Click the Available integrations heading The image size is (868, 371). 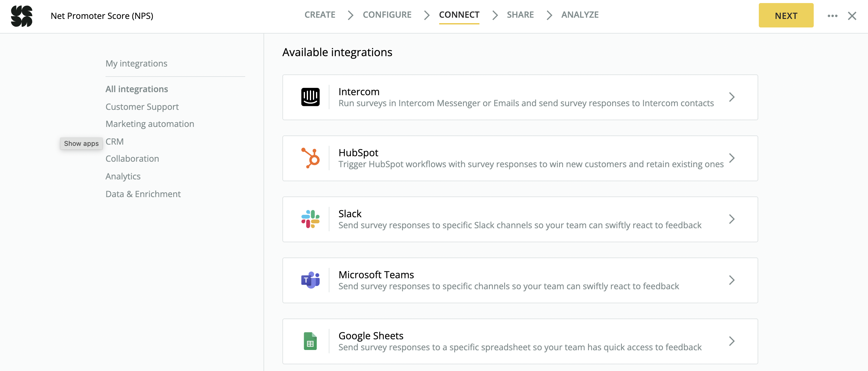coord(337,52)
